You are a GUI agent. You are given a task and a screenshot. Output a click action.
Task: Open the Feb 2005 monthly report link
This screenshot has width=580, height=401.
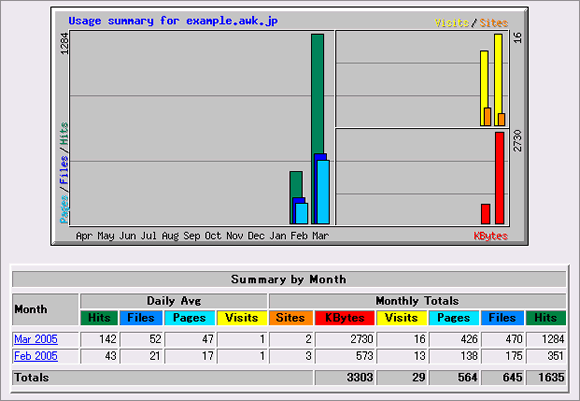coord(36,356)
